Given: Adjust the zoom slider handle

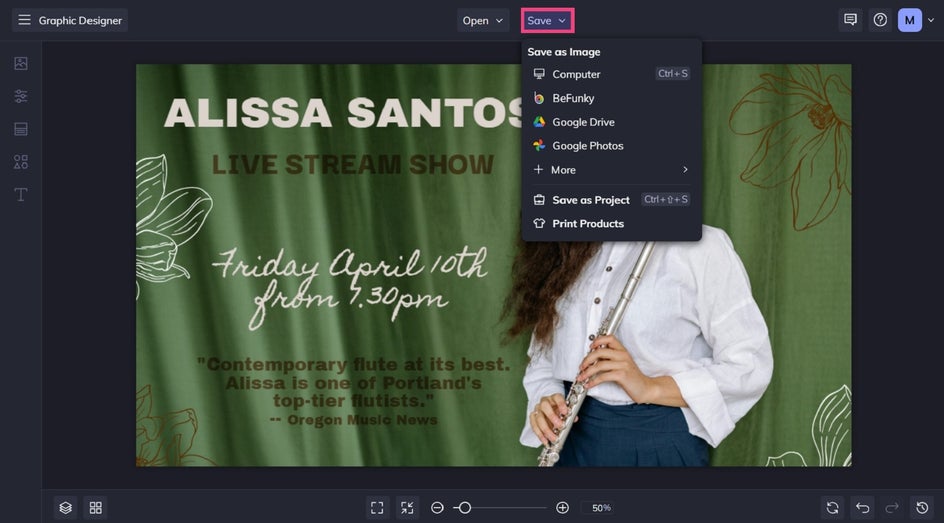Looking at the screenshot, I should coord(464,508).
